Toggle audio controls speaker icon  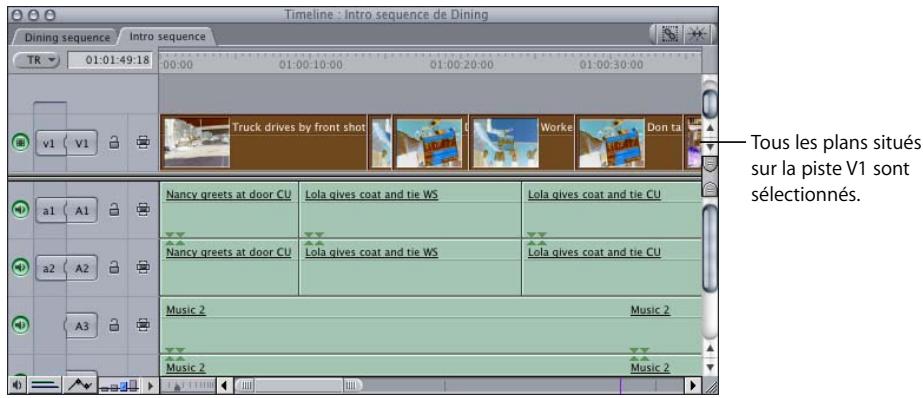[17, 385]
